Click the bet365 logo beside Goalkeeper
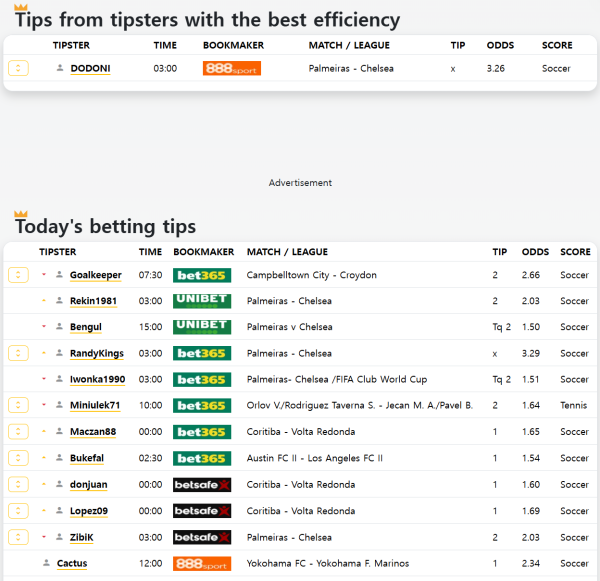 point(201,275)
